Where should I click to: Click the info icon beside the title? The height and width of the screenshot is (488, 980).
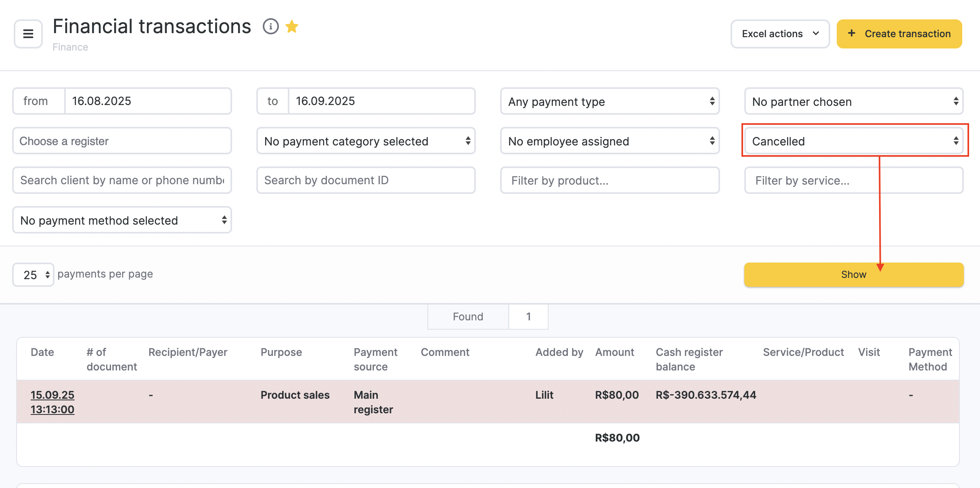pos(270,27)
